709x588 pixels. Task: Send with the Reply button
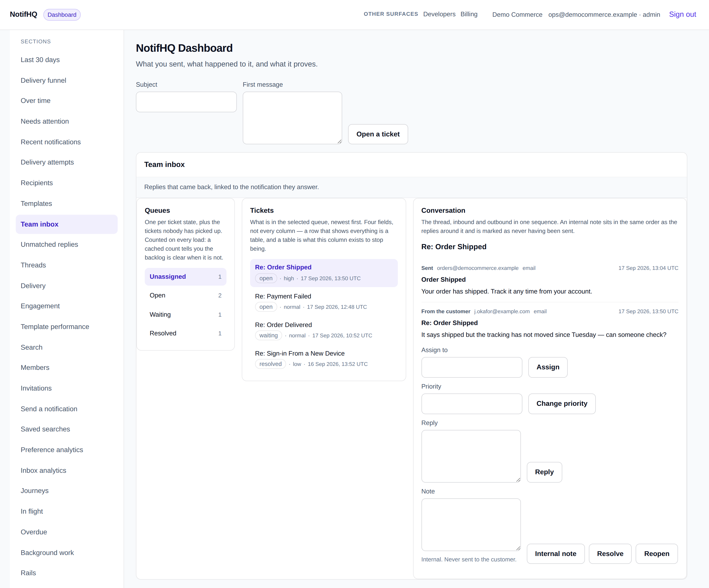click(x=544, y=472)
